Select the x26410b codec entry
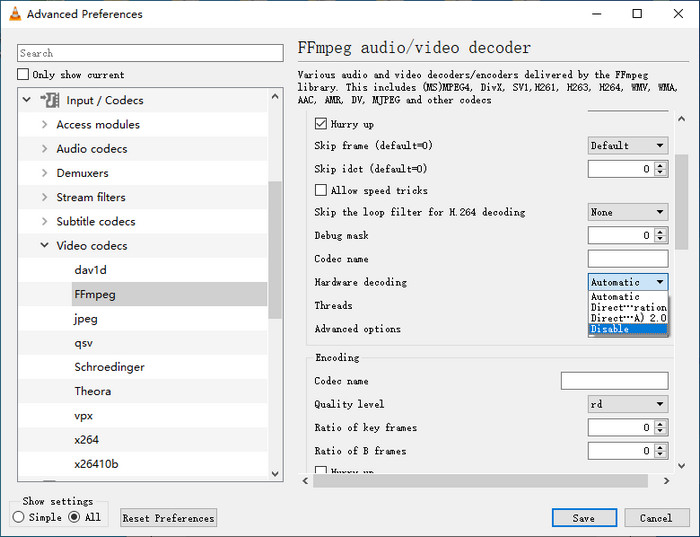The height and width of the screenshot is (537, 700). tap(96, 464)
